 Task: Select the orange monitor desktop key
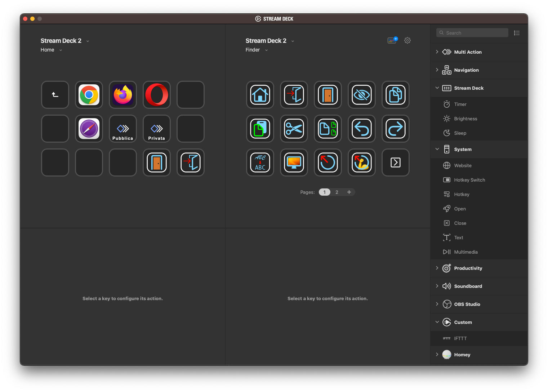(294, 162)
